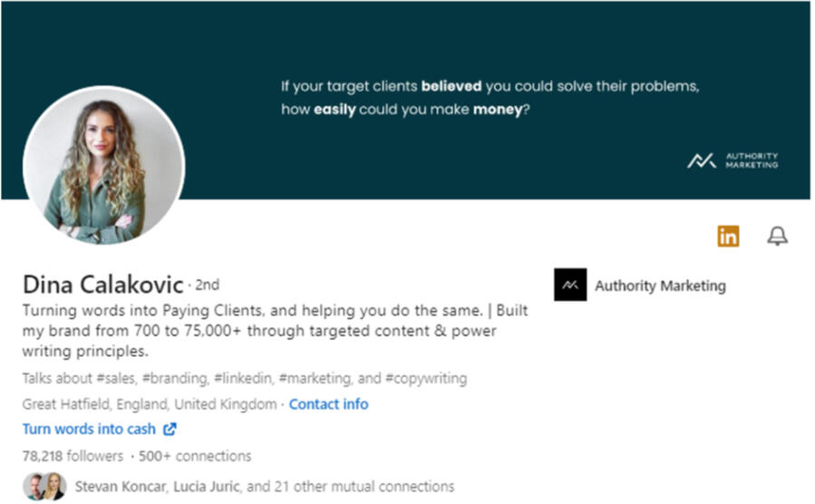
Task: Open the Authority Marketing company name link
Action: point(660,286)
